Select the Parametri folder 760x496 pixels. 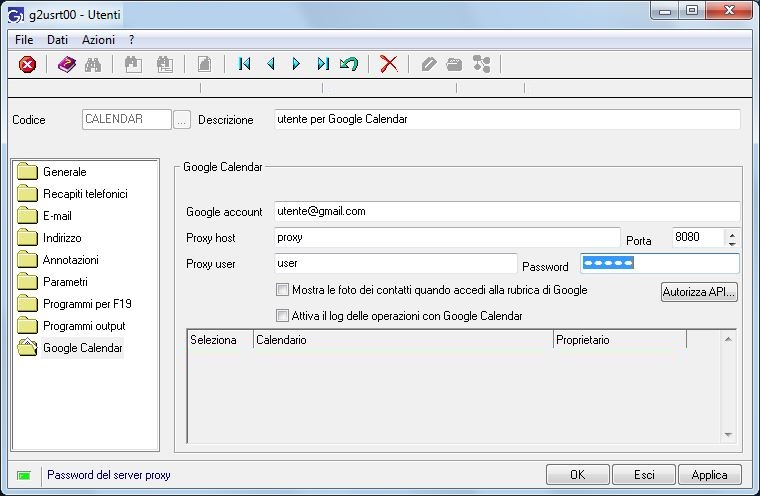coord(52,282)
